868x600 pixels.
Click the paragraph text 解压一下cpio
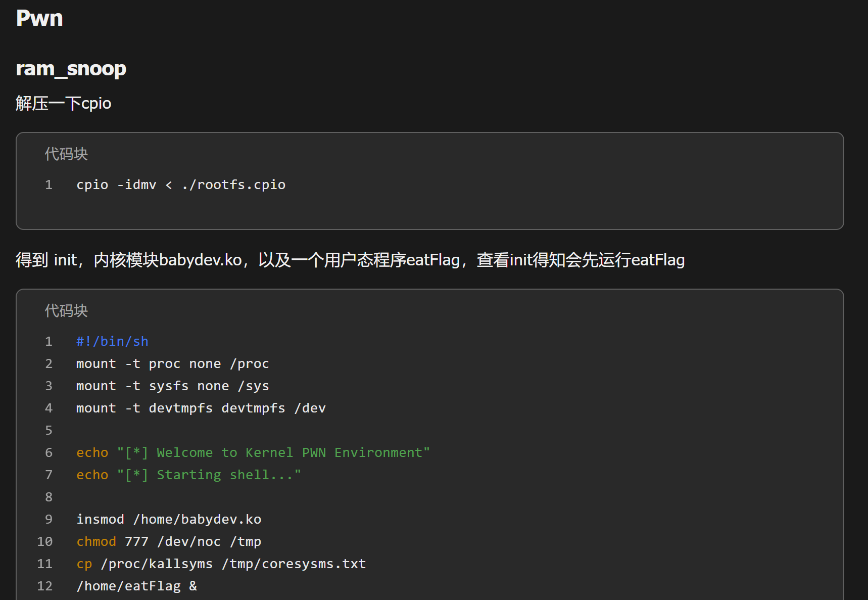tap(63, 103)
